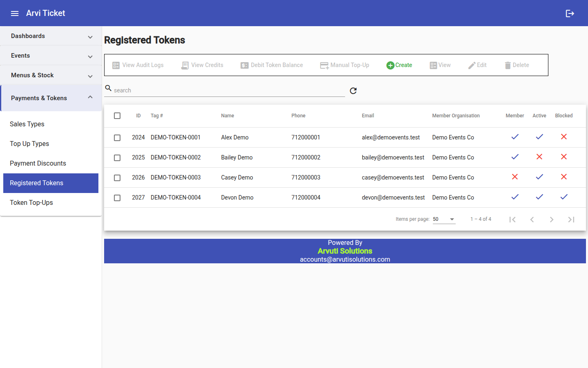Go to first page of results
This screenshot has width=588, height=368.
click(x=512, y=220)
